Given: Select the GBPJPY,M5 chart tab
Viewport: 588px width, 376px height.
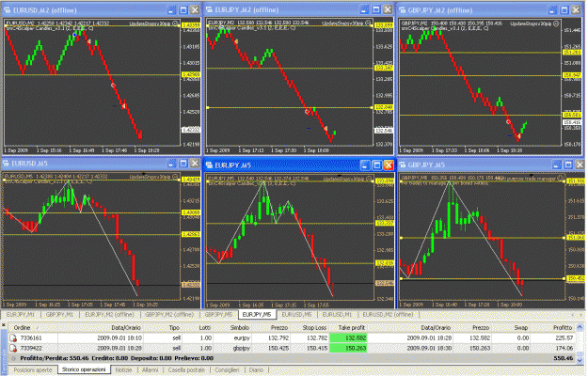Looking at the screenshot, I should pyautogui.click(x=218, y=315).
